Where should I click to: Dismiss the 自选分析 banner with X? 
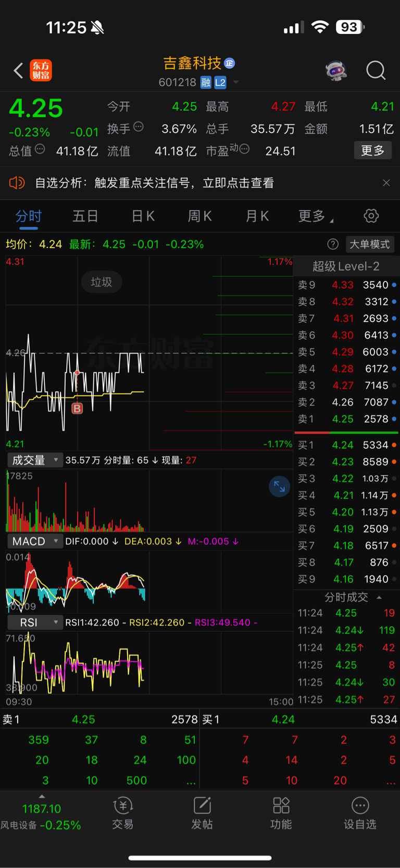(386, 183)
